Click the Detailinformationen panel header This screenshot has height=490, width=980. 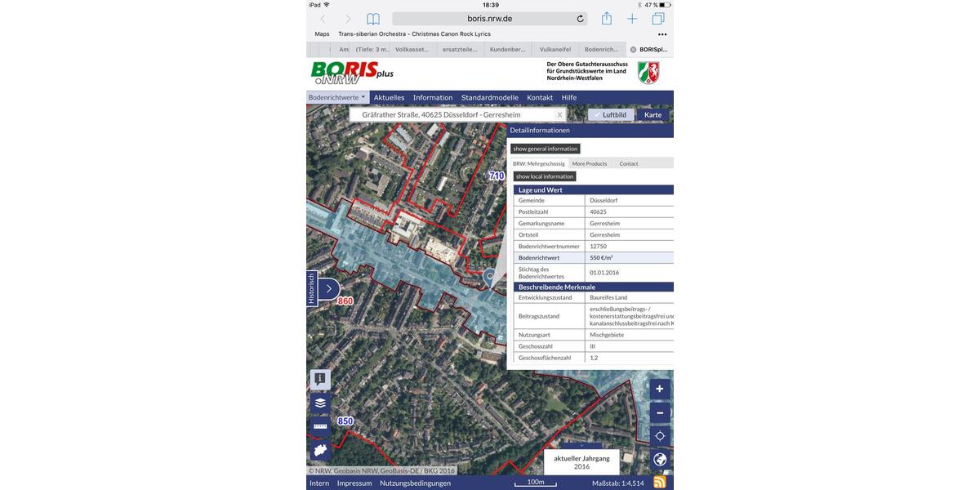coord(590,131)
